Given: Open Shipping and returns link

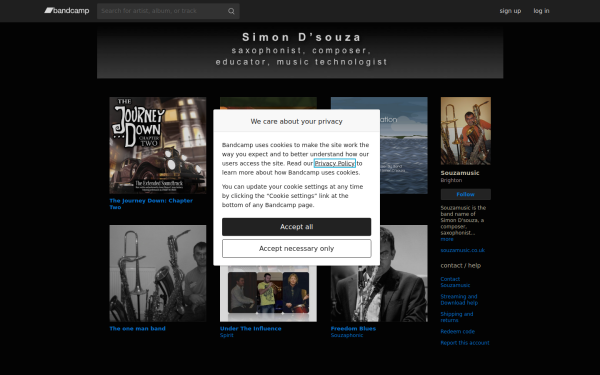Looking at the screenshot, I should (457, 317).
